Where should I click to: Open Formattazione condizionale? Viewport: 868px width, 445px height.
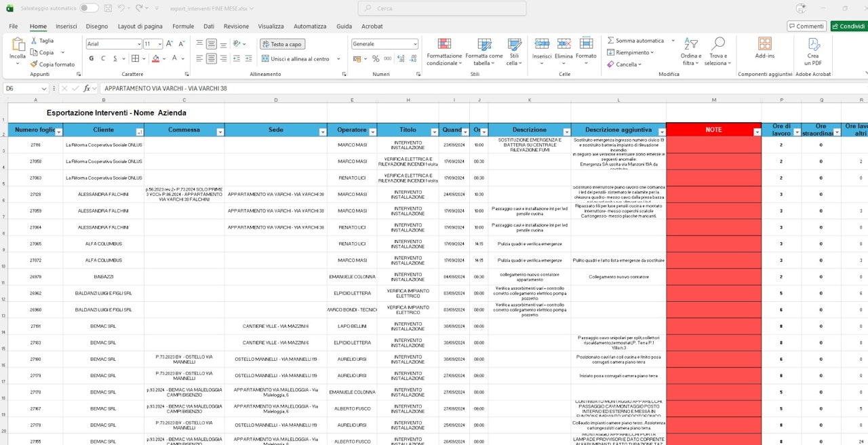click(x=444, y=52)
